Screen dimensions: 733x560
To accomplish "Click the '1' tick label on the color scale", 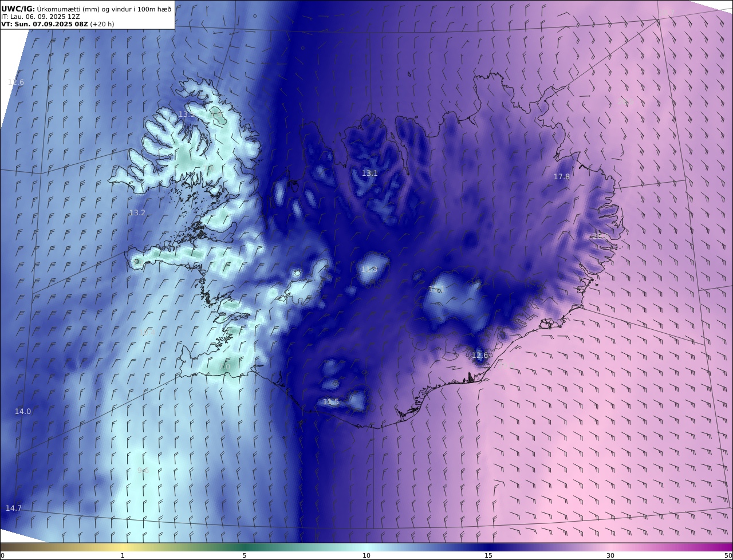I will point(123,555).
